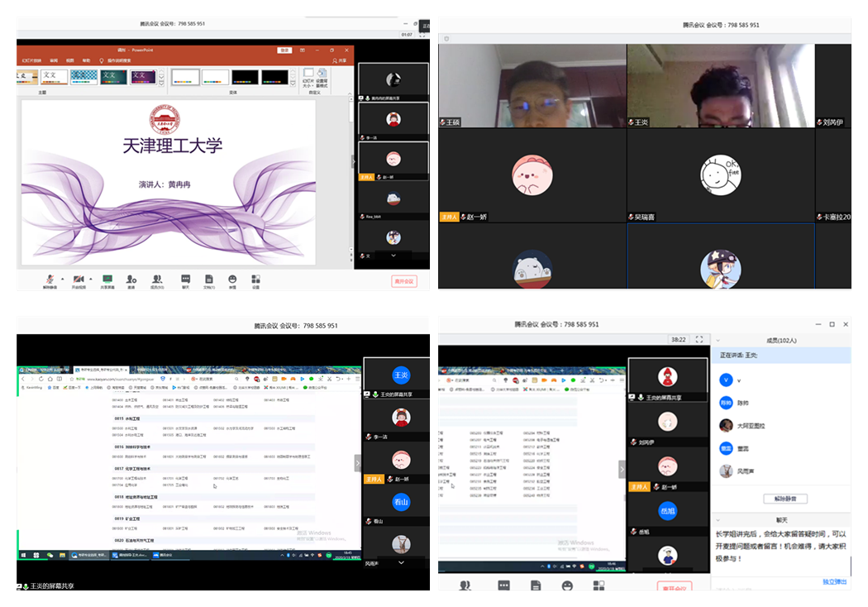Pick the black variant swatch in PowerPoint
868x607 pixels.
pyautogui.click(x=245, y=77)
